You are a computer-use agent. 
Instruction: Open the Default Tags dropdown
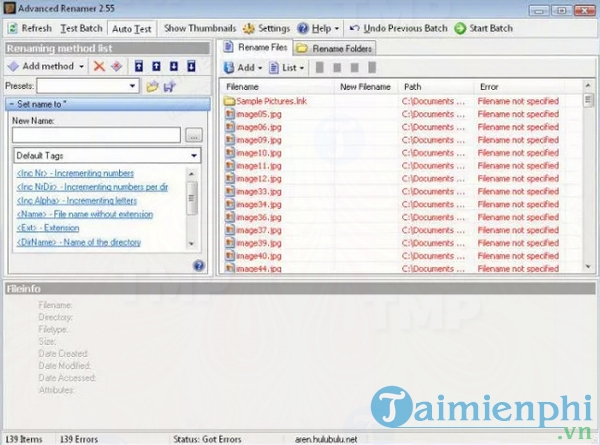coord(107,156)
